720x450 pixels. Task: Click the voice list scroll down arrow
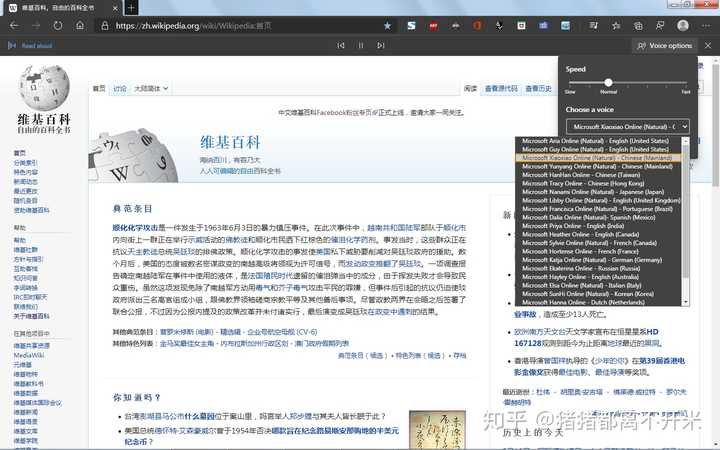click(x=686, y=302)
